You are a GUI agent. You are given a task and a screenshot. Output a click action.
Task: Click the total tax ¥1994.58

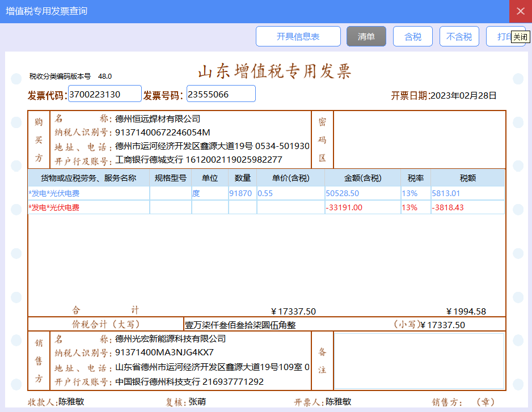[466, 311]
